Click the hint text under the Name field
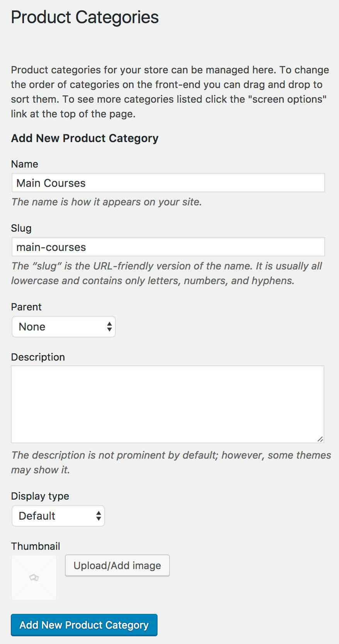339x644 pixels. pos(107,202)
